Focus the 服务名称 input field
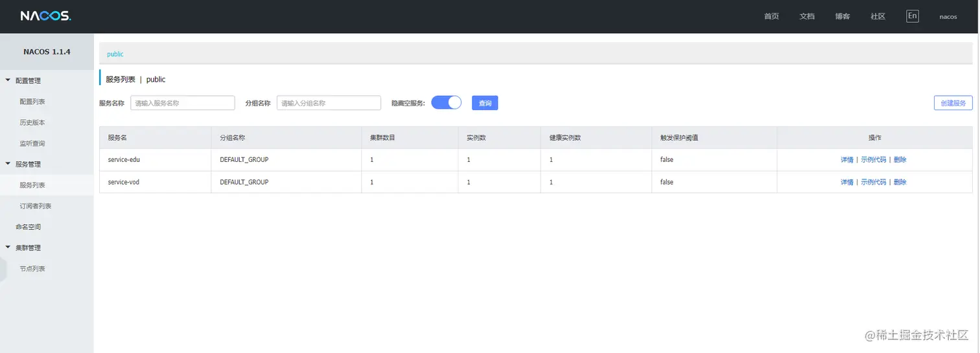Screen dimensions: 980x353 pos(182,103)
